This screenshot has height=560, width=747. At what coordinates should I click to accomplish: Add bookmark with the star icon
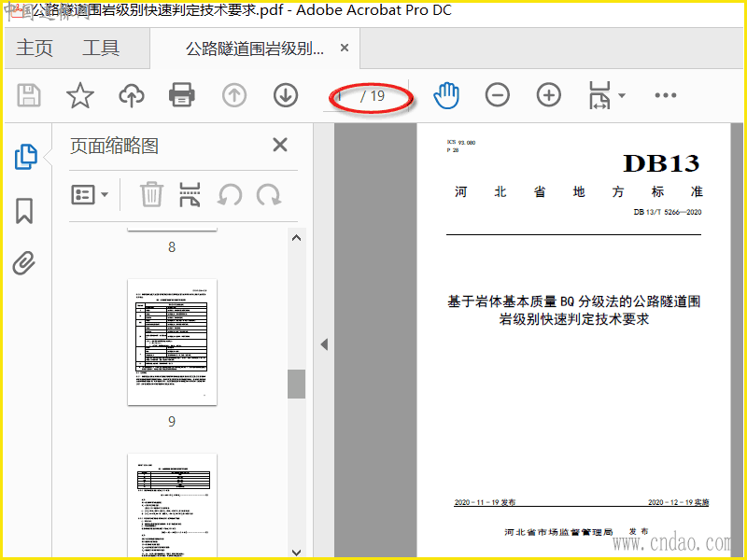[80, 95]
